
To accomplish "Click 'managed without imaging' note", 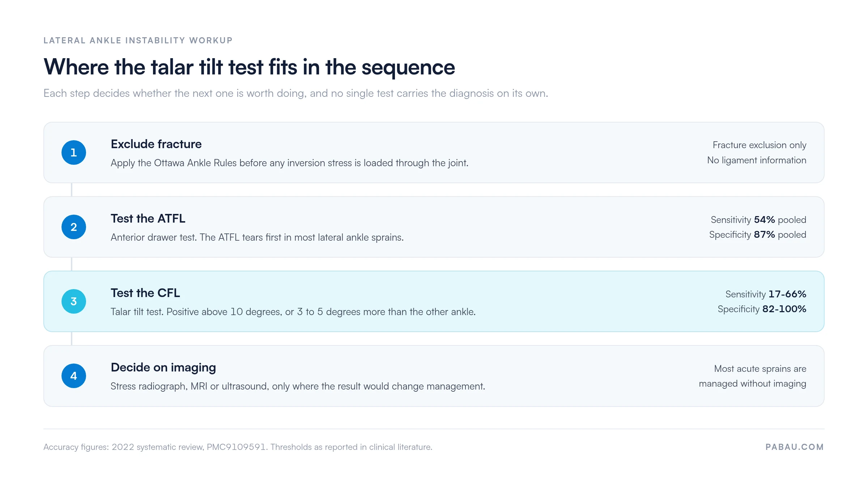I will [753, 384].
